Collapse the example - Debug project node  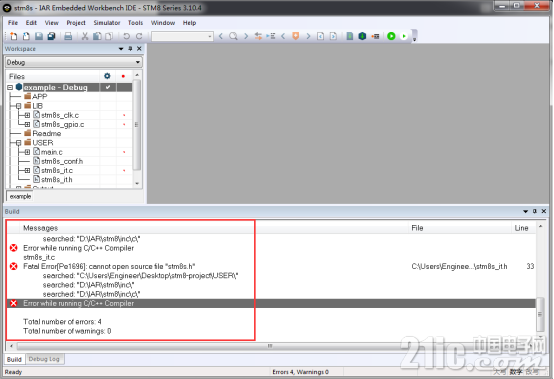10,87
